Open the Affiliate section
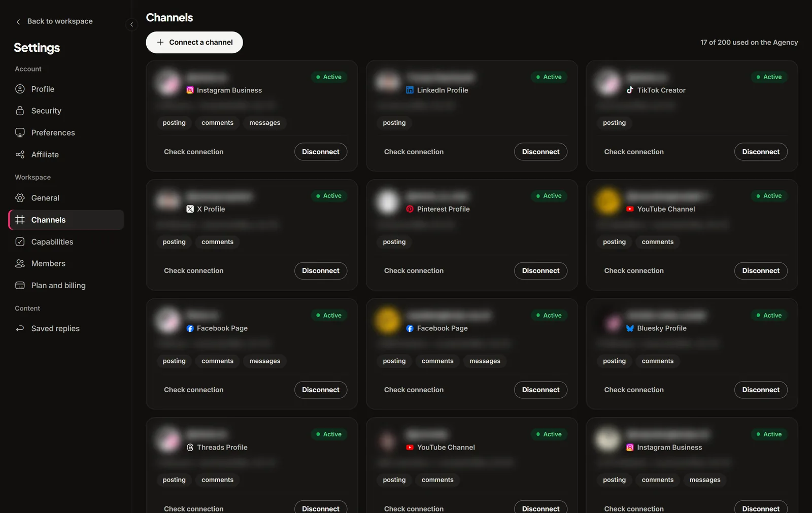This screenshot has height=513, width=812. click(x=66, y=154)
